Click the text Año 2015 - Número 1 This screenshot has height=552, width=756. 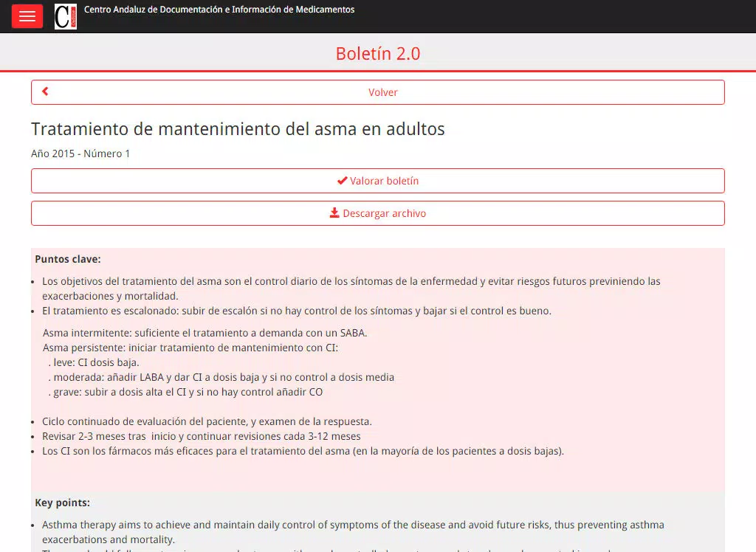point(80,153)
